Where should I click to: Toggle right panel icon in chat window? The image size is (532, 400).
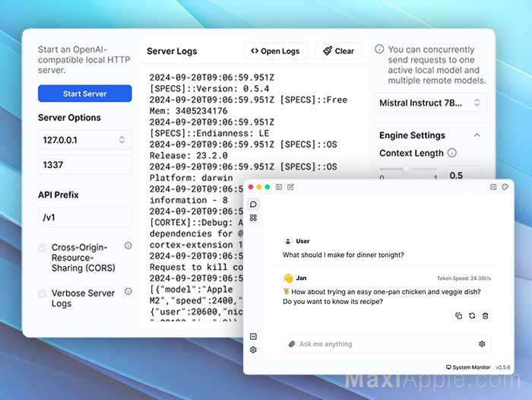click(493, 187)
